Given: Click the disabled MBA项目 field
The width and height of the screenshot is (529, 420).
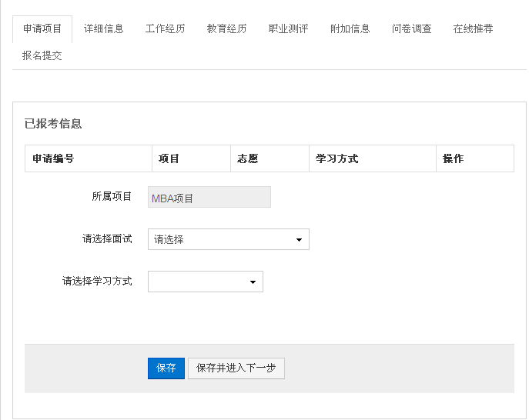Looking at the screenshot, I should (209, 197).
